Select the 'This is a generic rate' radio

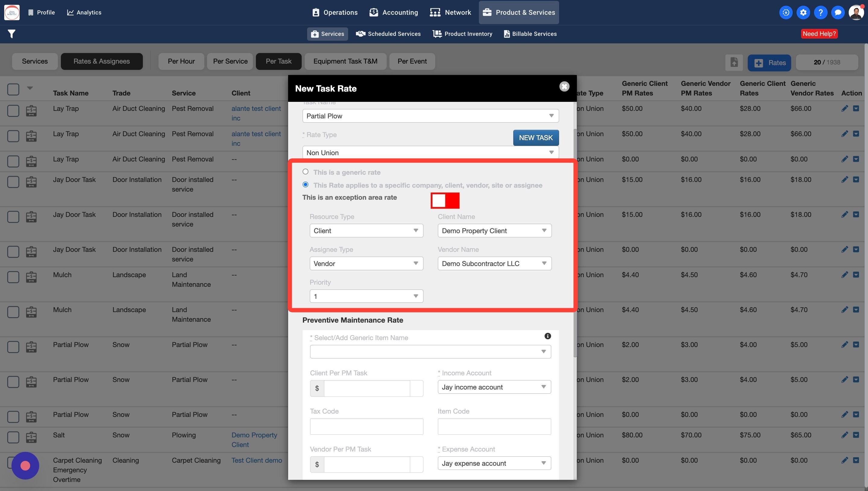pos(306,172)
